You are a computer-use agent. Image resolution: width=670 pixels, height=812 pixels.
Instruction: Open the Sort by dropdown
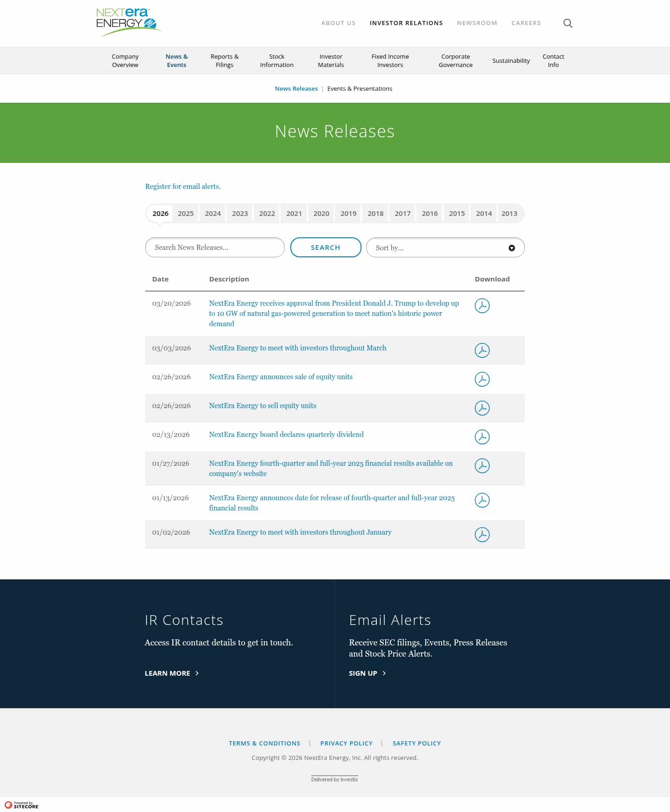[445, 248]
